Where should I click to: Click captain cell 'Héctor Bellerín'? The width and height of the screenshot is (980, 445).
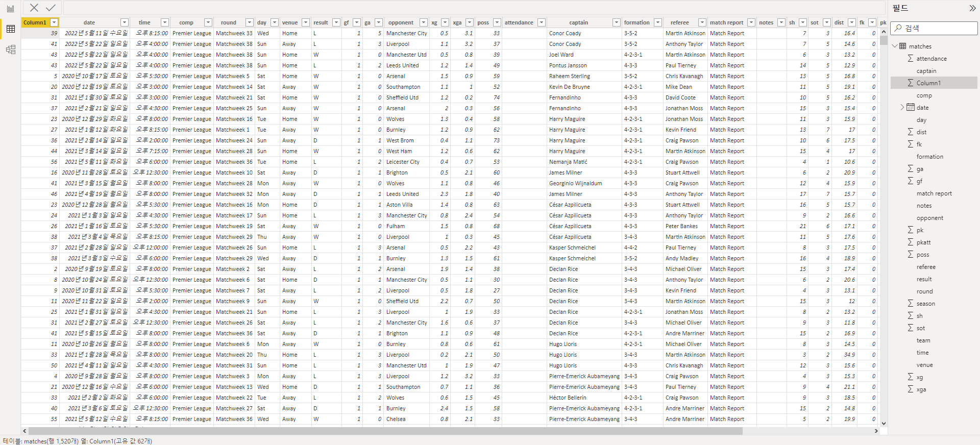(x=568, y=398)
